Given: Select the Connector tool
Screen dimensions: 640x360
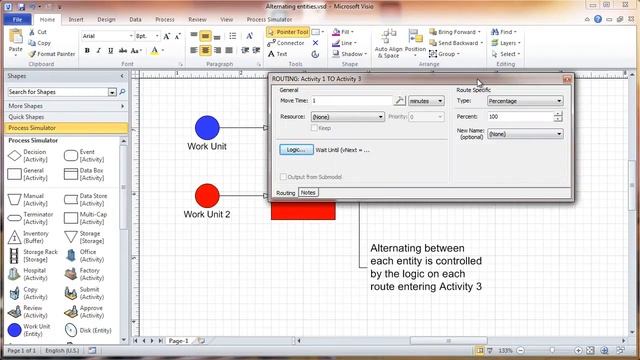Looking at the screenshot, I should [x=286, y=43].
